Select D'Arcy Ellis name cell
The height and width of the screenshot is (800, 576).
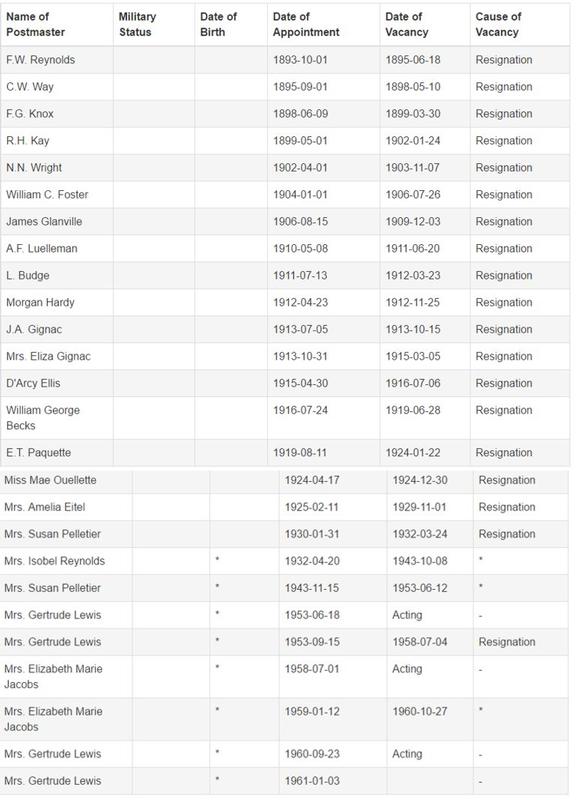(33, 383)
